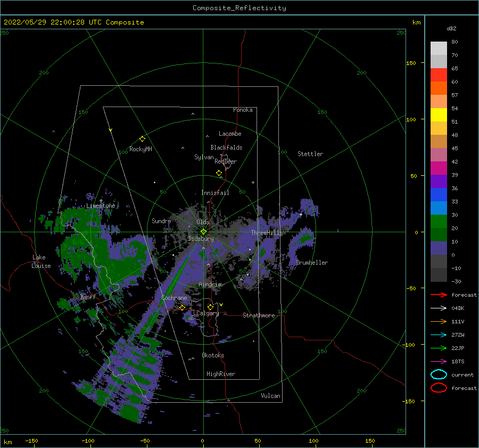
Task: Click the 2022/05/29 22:00:28 UTC Composite timestamp
Action: tap(73, 22)
